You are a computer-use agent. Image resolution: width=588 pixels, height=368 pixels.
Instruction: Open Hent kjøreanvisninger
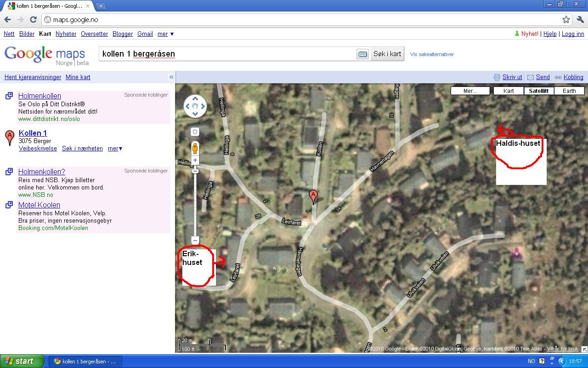click(x=33, y=77)
